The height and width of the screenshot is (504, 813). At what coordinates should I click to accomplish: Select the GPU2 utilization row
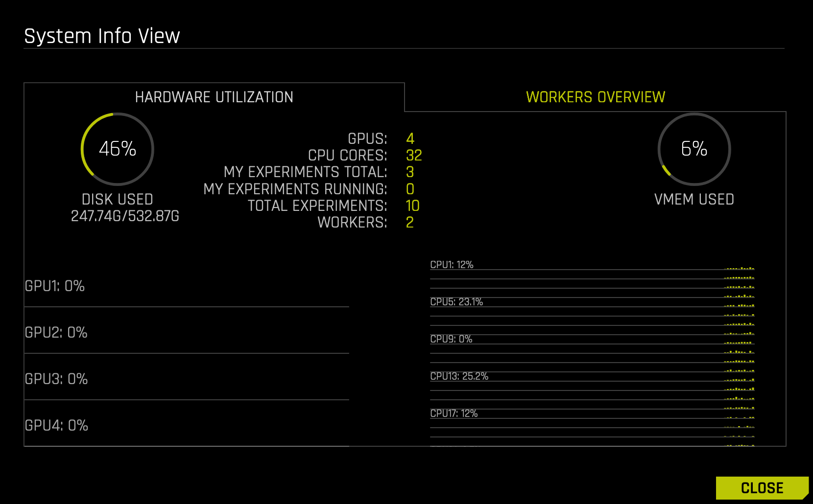55,332
